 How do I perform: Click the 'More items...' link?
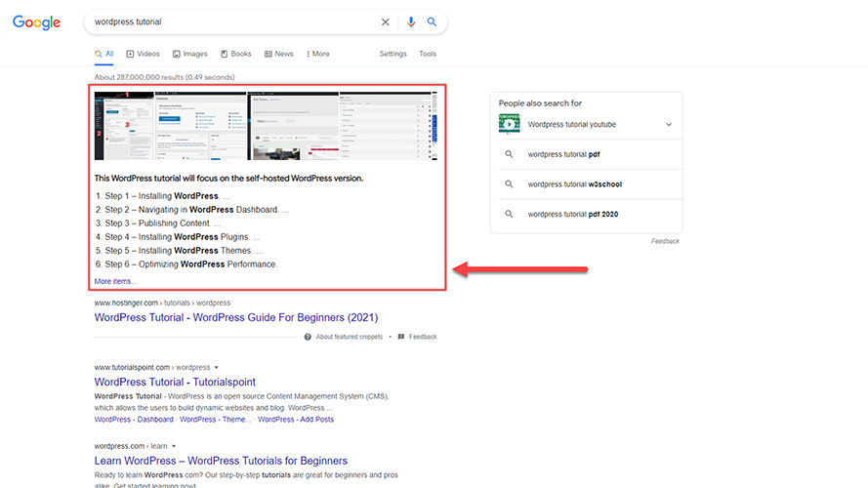pos(115,281)
